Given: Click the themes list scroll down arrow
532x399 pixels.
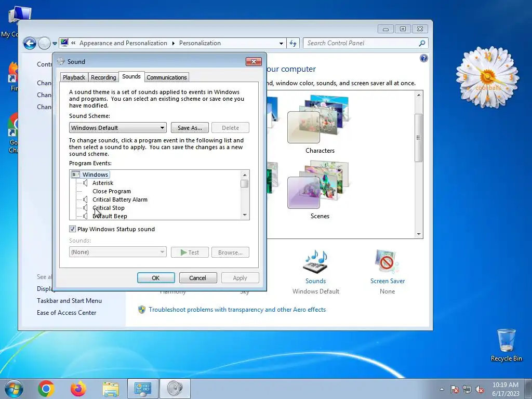Looking at the screenshot, I should (x=419, y=234).
